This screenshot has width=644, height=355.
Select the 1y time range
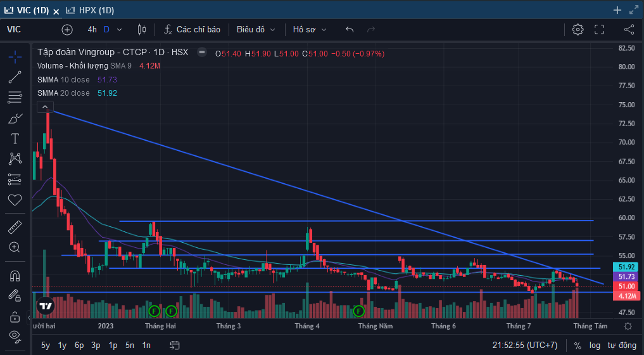coord(62,345)
